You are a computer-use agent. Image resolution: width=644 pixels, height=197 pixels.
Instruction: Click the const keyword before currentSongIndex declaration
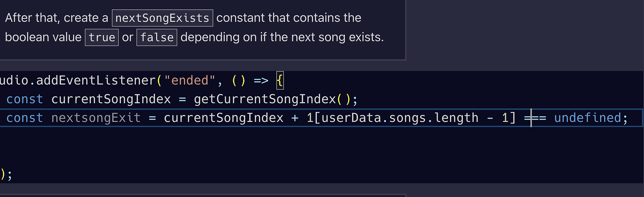pyautogui.click(x=24, y=99)
